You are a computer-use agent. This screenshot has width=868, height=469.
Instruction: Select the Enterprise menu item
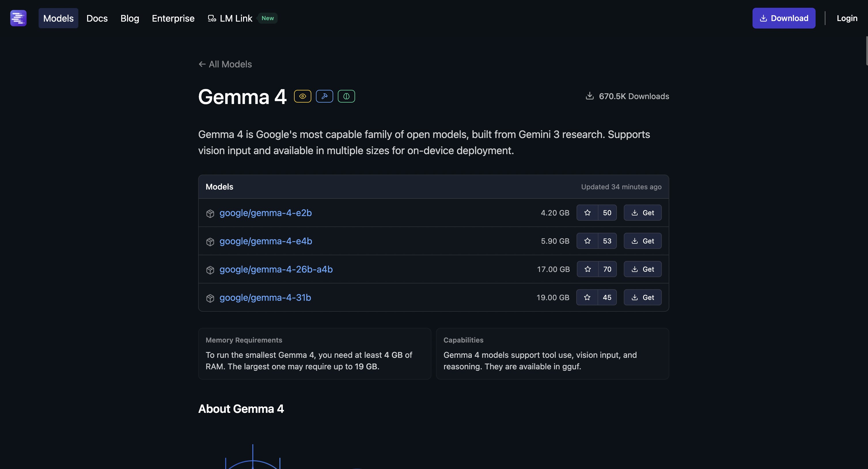[173, 18]
